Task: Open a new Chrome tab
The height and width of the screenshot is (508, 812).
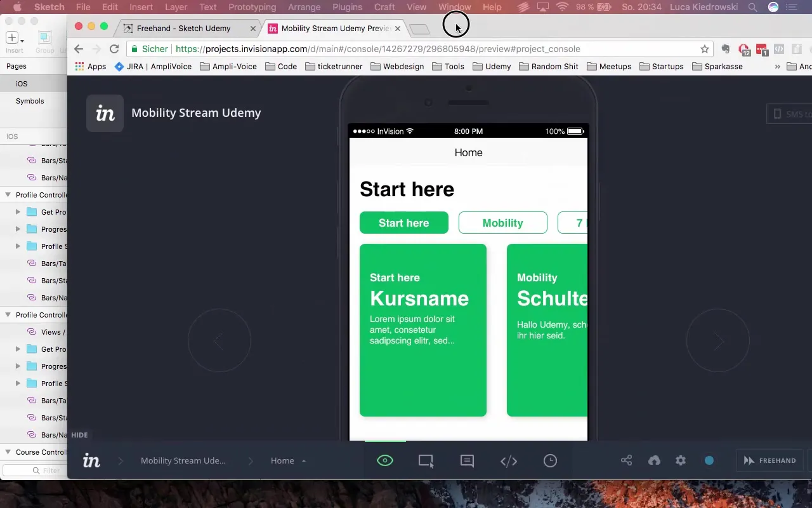Action: 419,29
